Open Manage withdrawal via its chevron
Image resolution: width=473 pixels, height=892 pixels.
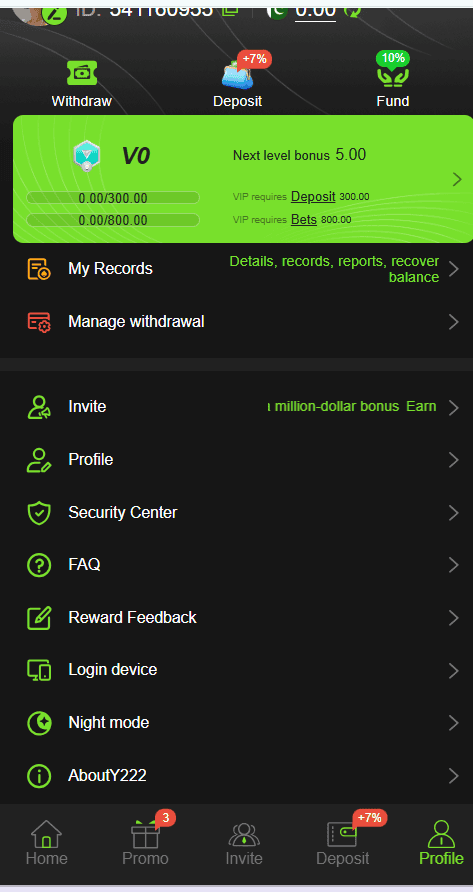454,322
